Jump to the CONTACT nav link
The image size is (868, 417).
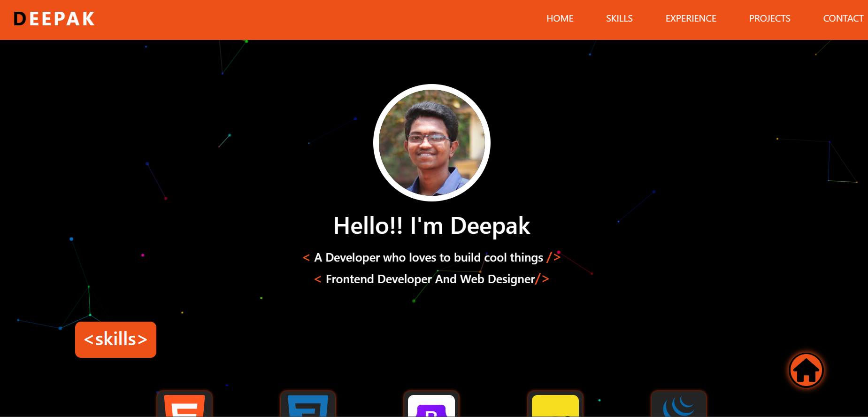[843, 18]
